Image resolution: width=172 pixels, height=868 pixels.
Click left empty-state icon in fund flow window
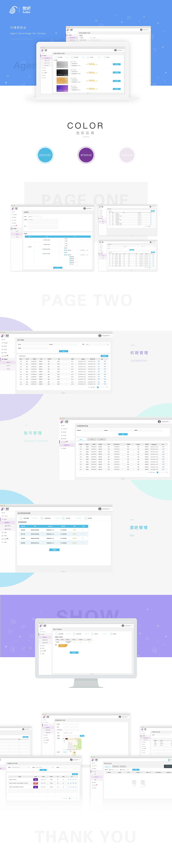[134, 782]
